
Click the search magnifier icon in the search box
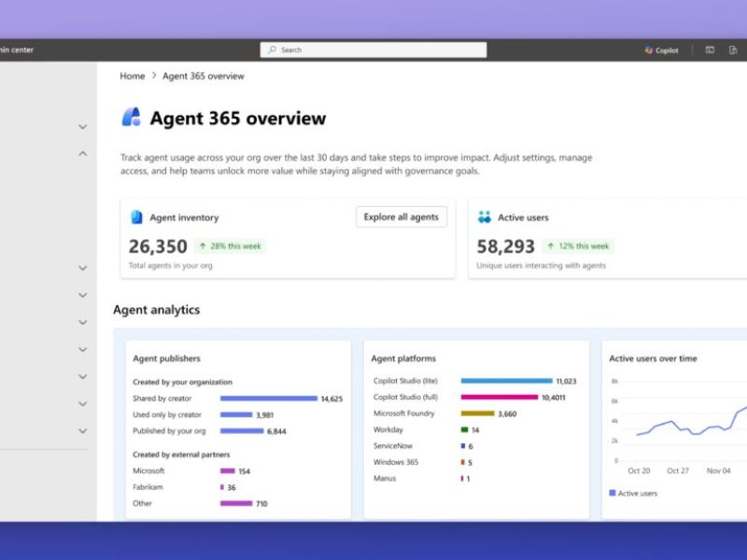coord(269,49)
